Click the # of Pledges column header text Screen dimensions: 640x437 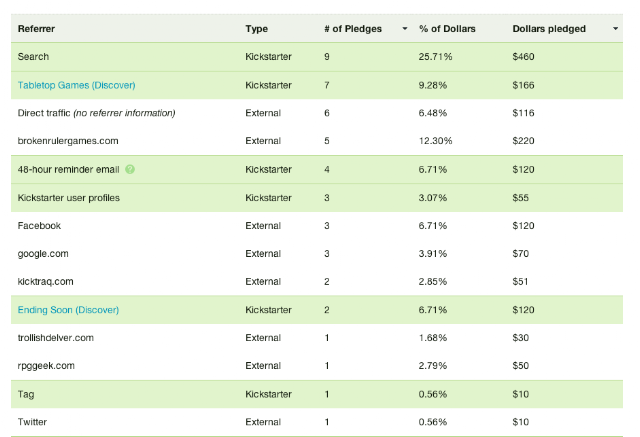[353, 29]
